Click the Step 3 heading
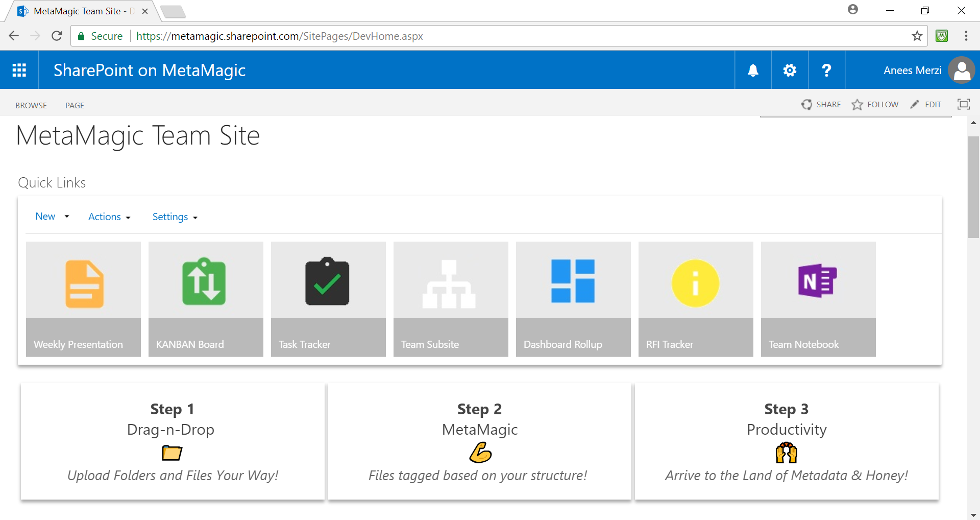 [786, 409]
